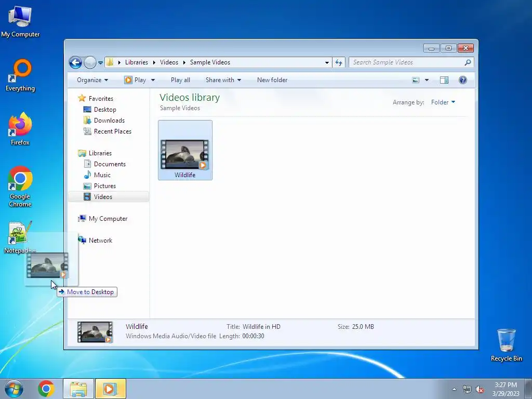
Task: Select Libraries in the address breadcrumb
Action: [x=137, y=62]
